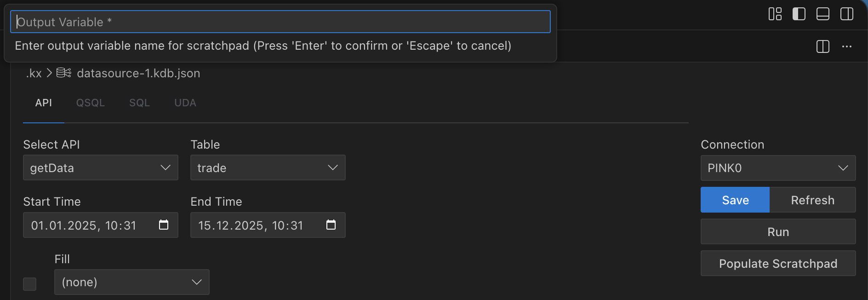
Task: Open the End Time date picker icon
Action: 330,225
